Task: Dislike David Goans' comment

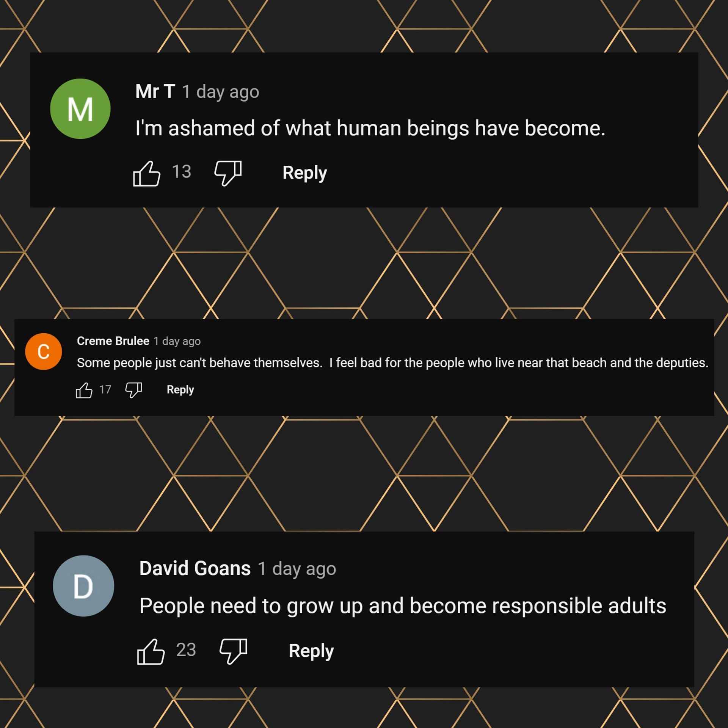Action: click(234, 651)
